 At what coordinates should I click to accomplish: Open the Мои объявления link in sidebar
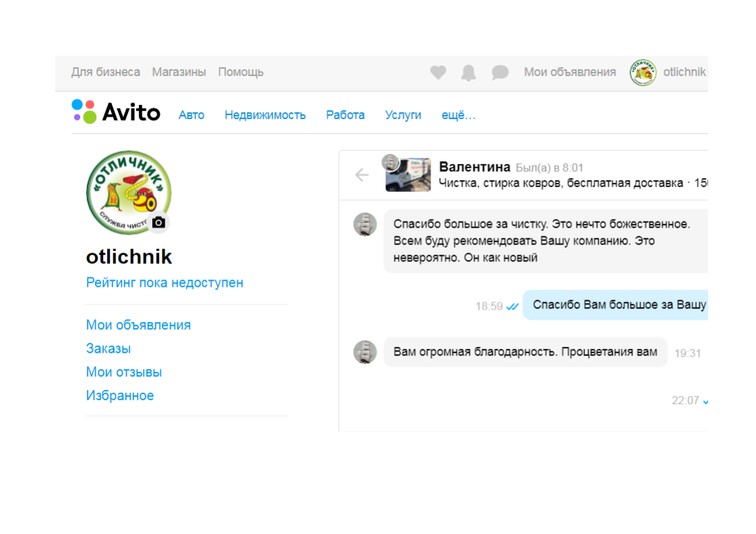pyautogui.click(x=138, y=325)
